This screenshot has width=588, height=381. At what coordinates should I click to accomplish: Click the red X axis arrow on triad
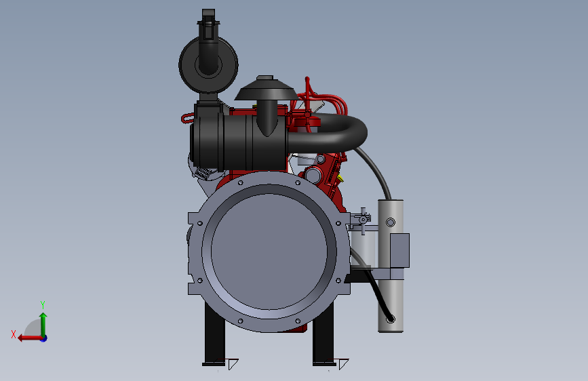point(29,338)
